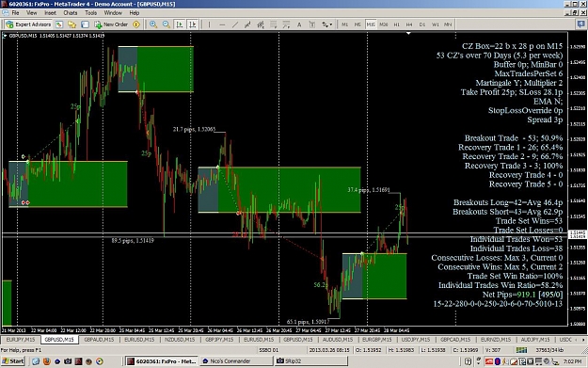The height and width of the screenshot is (368, 588).
Task: Click the 'Net Pips=919.1' text label
Action: click(509, 295)
